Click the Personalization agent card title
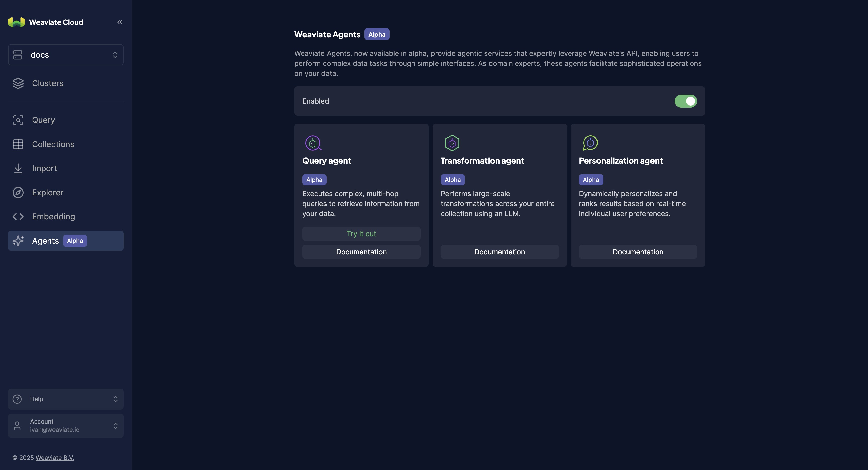This screenshot has height=470, width=868. [x=621, y=161]
